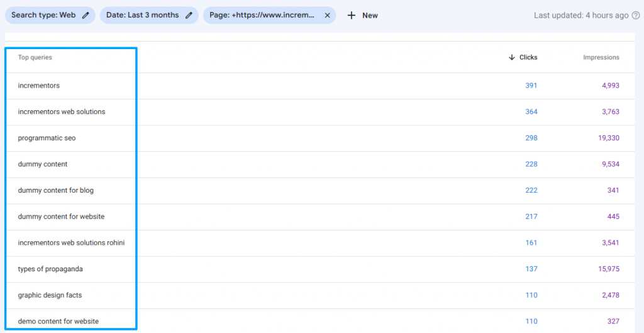Click the 228 clicks value
The image size is (644, 333).
(531, 164)
